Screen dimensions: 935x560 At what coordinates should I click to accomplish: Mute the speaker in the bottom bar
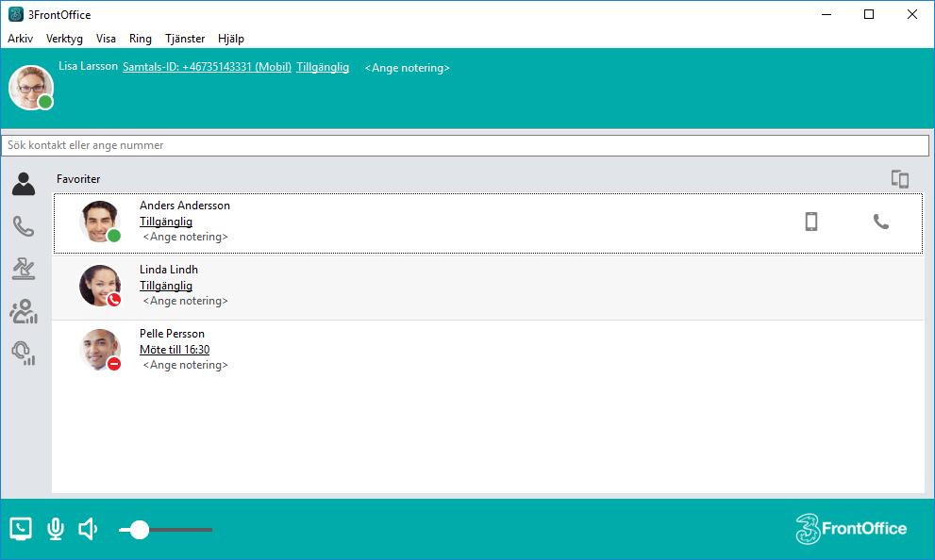tap(88, 529)
